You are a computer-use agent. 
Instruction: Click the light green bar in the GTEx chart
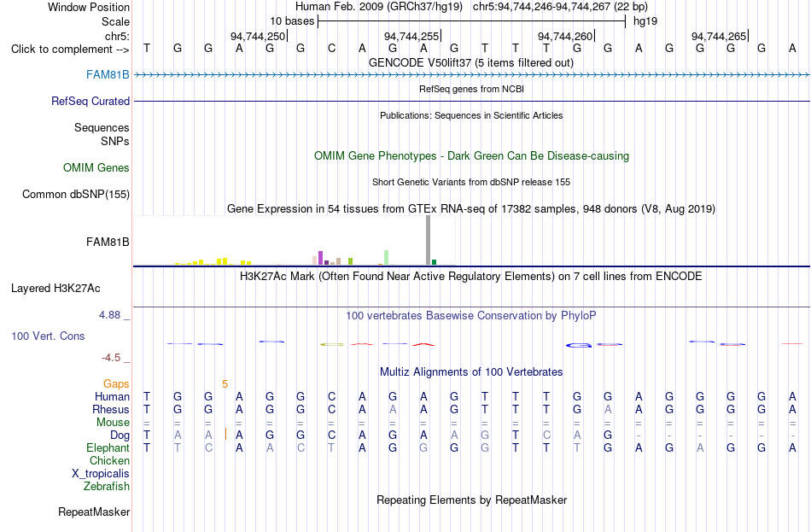pos(386,258)
